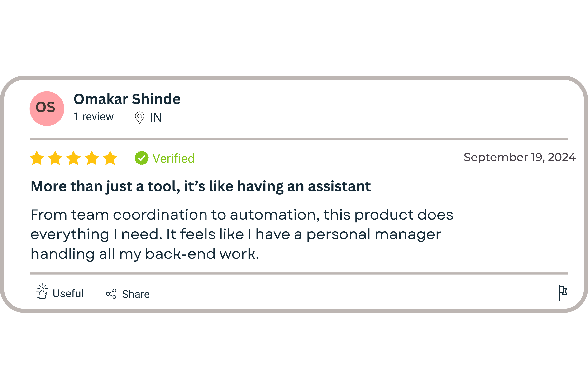Click the share network icon

[111, 294]
